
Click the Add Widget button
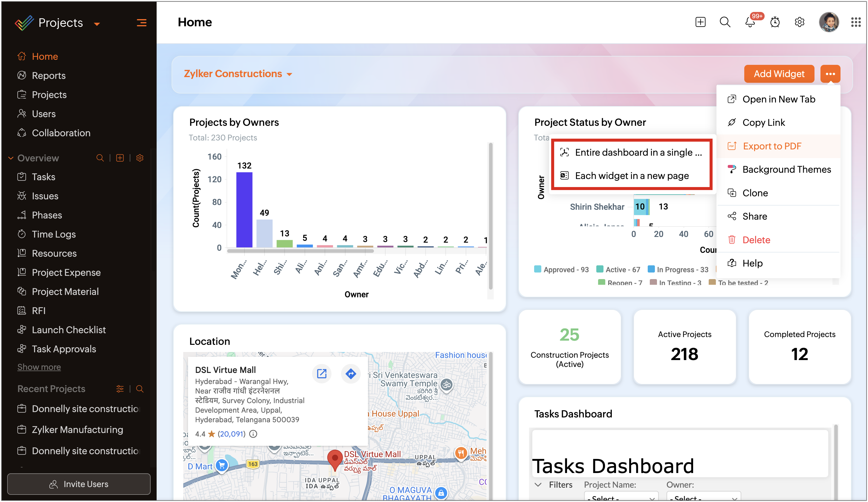[x=779, y=74]
